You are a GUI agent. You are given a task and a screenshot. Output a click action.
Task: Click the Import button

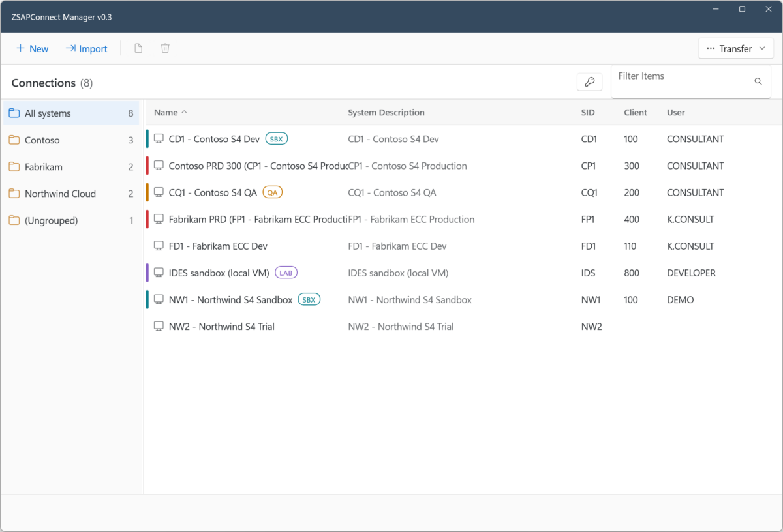pyautogui.click(x=86, y=48)
